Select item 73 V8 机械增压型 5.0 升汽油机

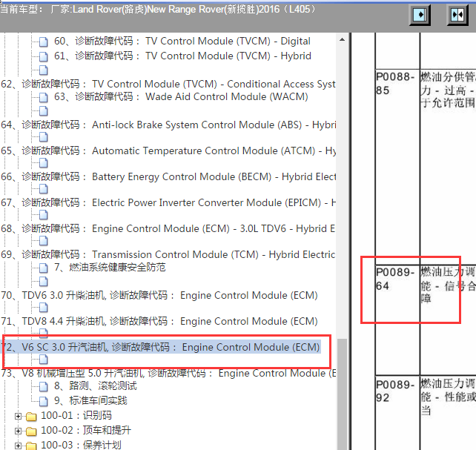[x=168, y=373]
